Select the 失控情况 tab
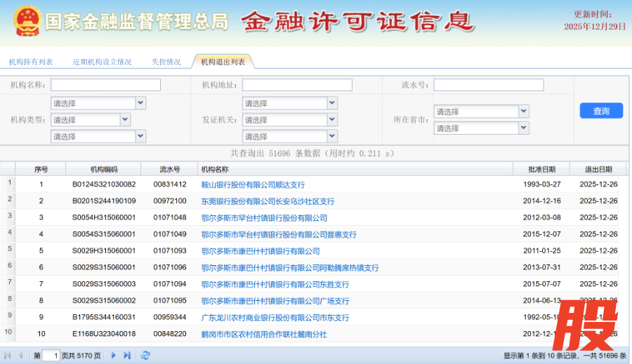632x364 pixels. coord(166,62)
